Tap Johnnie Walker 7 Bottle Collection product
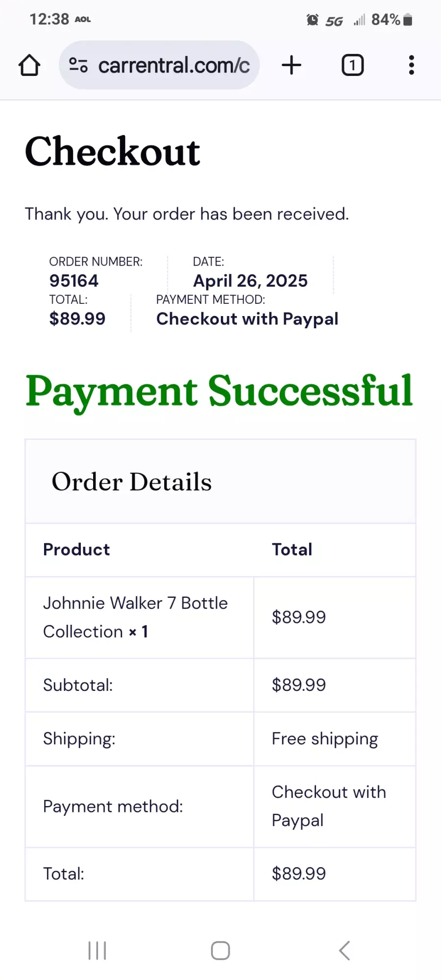441x980 pixels. point(135,617)
